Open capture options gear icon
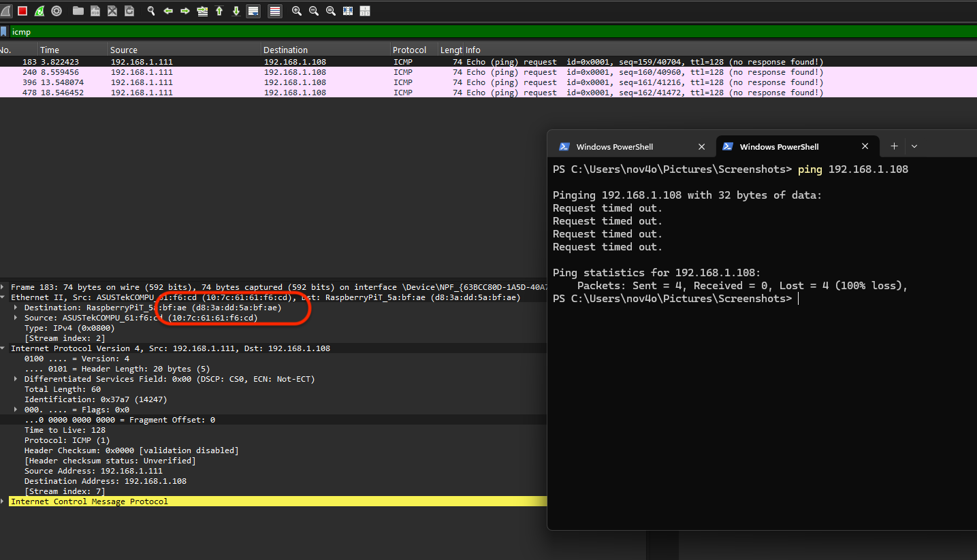Image resolution: width=977 pixels, height=560 pixels. [x=57, y=11]
